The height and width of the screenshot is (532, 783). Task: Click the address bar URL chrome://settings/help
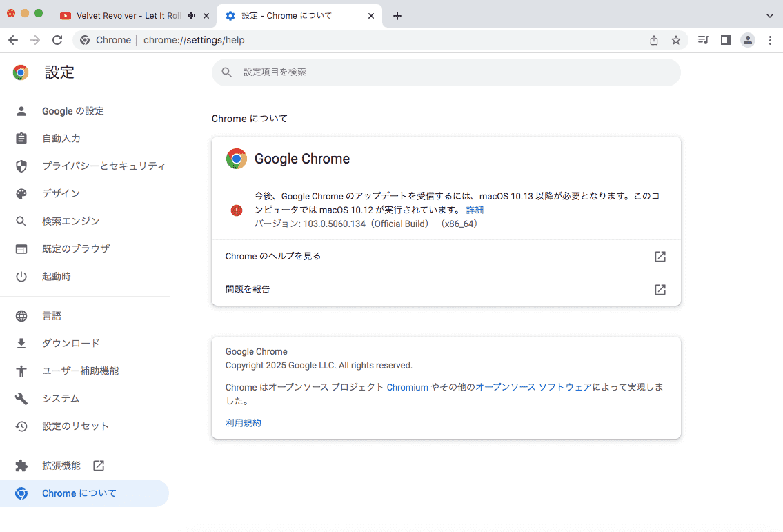[x=194, y=40]
